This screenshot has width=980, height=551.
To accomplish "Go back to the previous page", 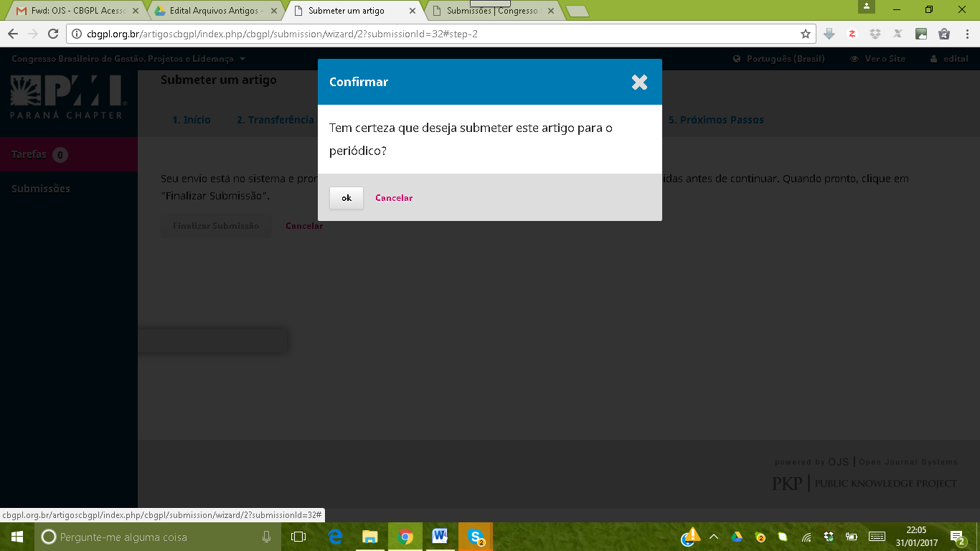I will [x=13, y=34].
